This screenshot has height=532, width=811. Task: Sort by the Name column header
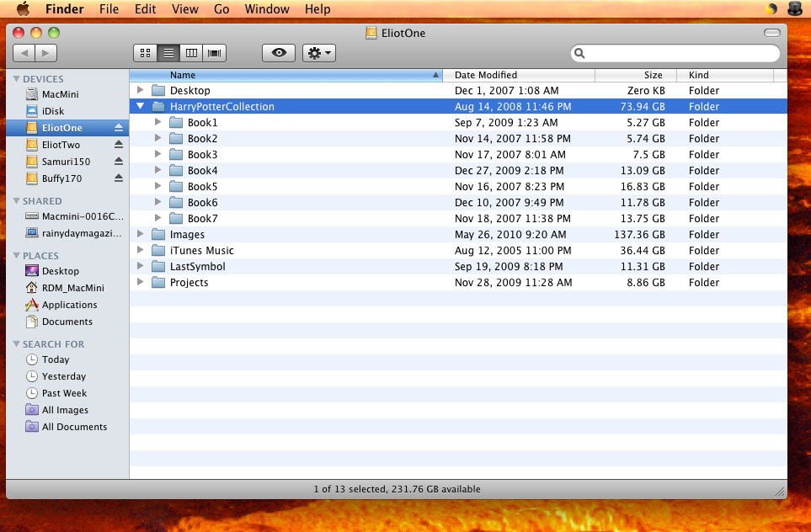(x=286, y=75)
